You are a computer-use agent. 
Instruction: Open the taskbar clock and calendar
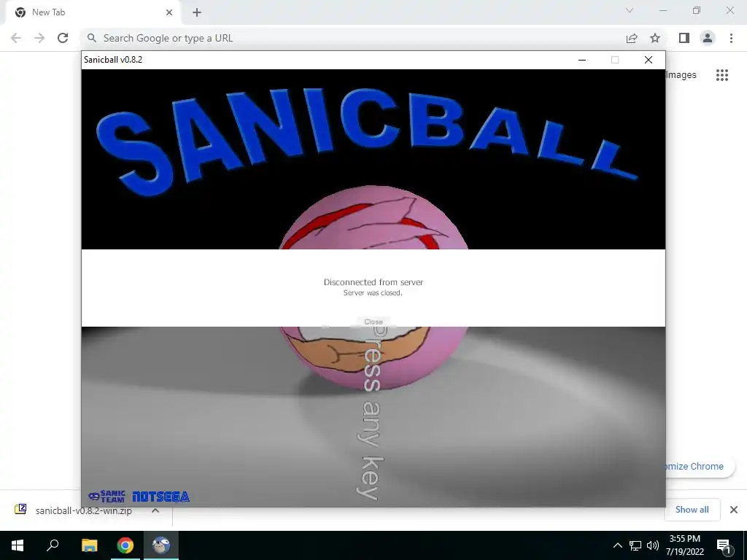pyautogui.click(x=685, y=545)
